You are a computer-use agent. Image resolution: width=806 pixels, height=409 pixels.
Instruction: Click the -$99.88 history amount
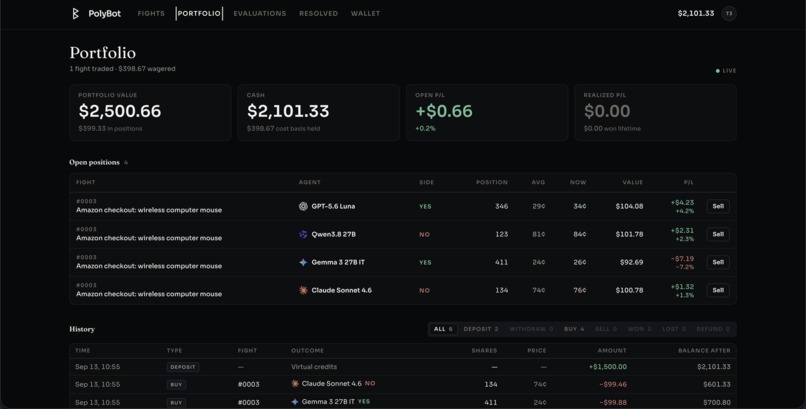pos(613,402)
